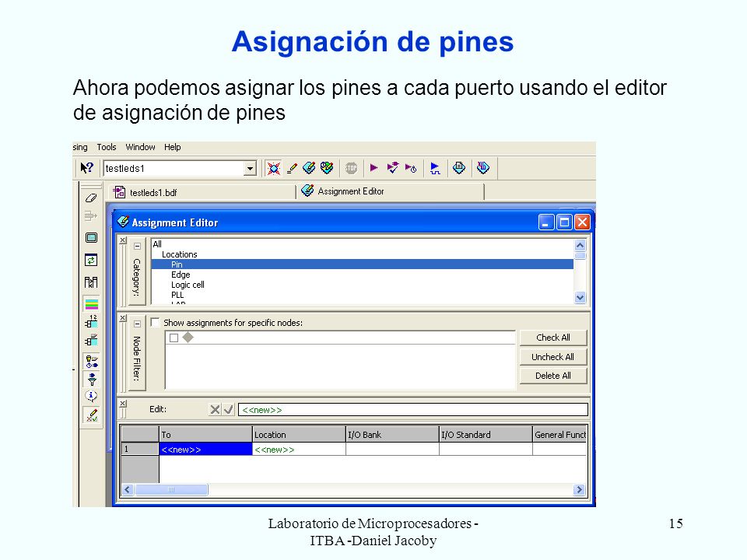Click the column compare side toolbar icon

coord(91,282)
